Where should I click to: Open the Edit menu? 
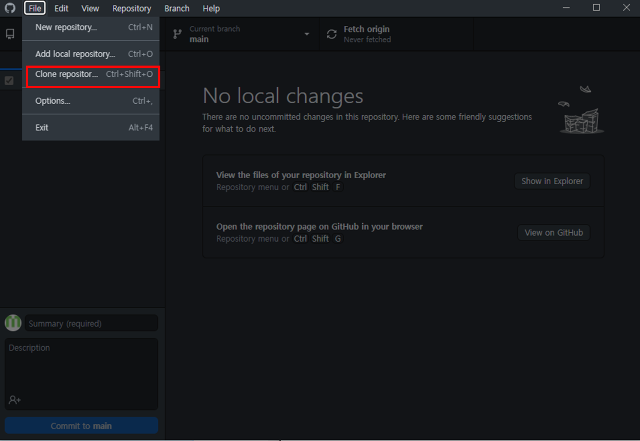pos(61,8)
